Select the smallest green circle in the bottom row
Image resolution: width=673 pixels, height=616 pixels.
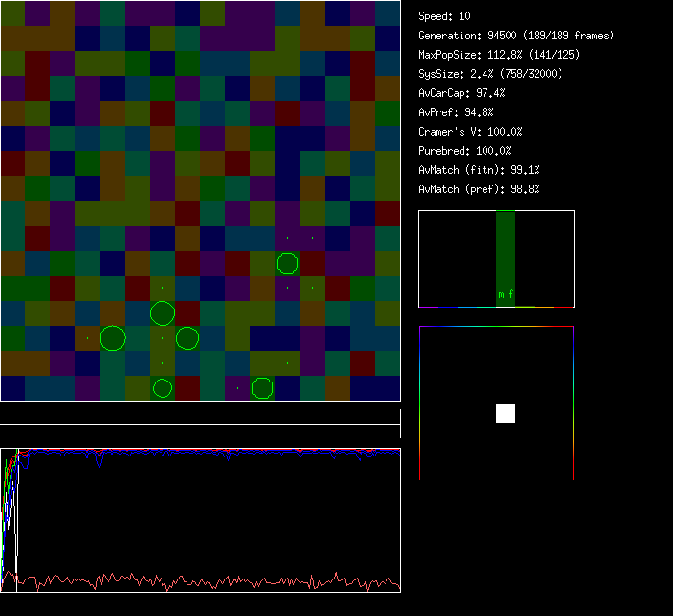pyautogui.click(x=162, y=388)
